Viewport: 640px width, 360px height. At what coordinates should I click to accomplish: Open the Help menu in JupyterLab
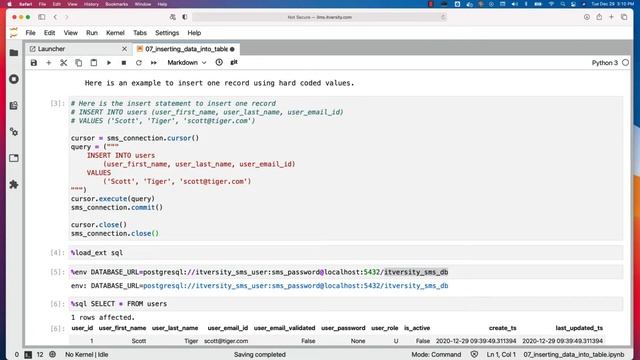[194, 33]
